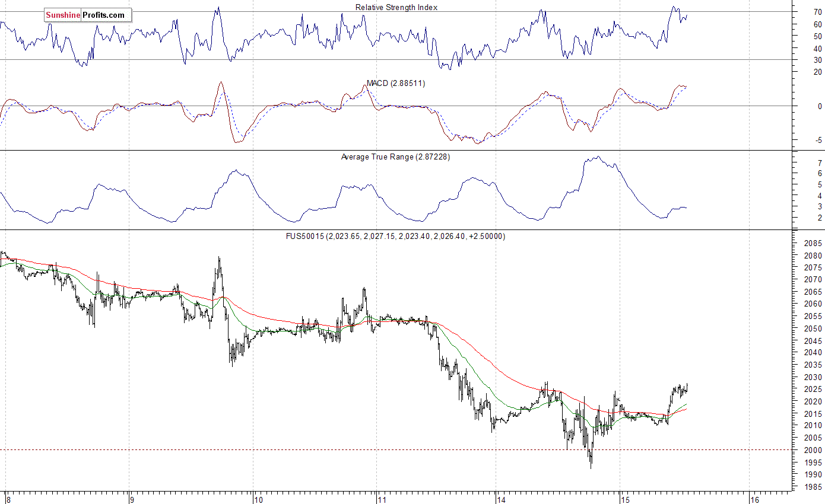Click price axis label 2085
The width and height of the screenshot is (825, 504).
pyautogui.click(x=814, y=244)
